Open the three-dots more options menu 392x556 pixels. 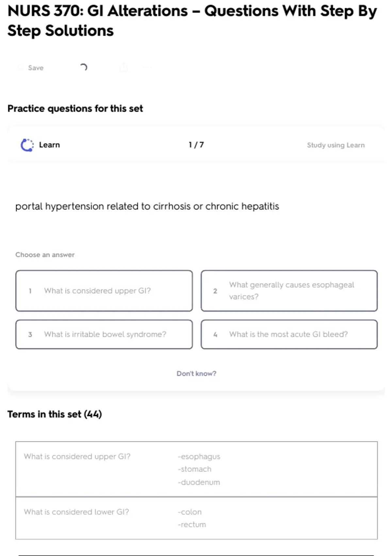point(147,68)
